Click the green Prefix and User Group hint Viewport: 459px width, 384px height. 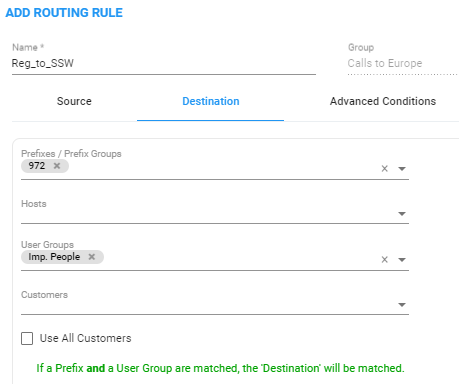click(x=220, y=368)
